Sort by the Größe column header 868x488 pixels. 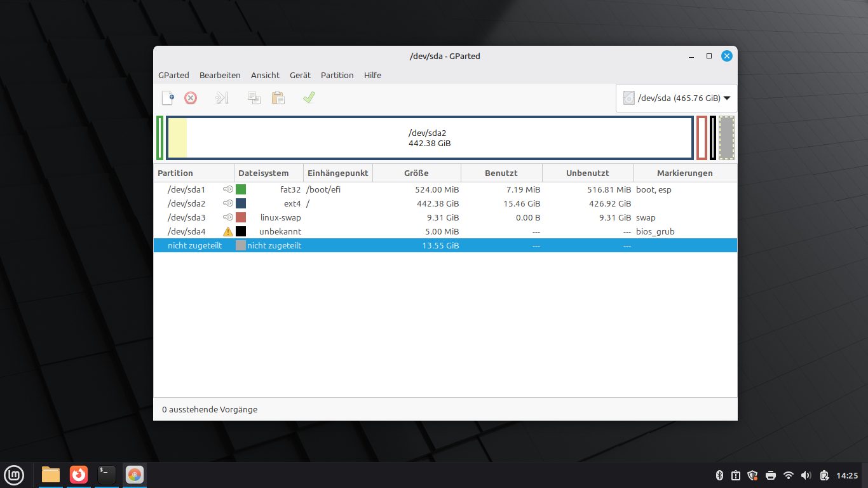(417, 173)
